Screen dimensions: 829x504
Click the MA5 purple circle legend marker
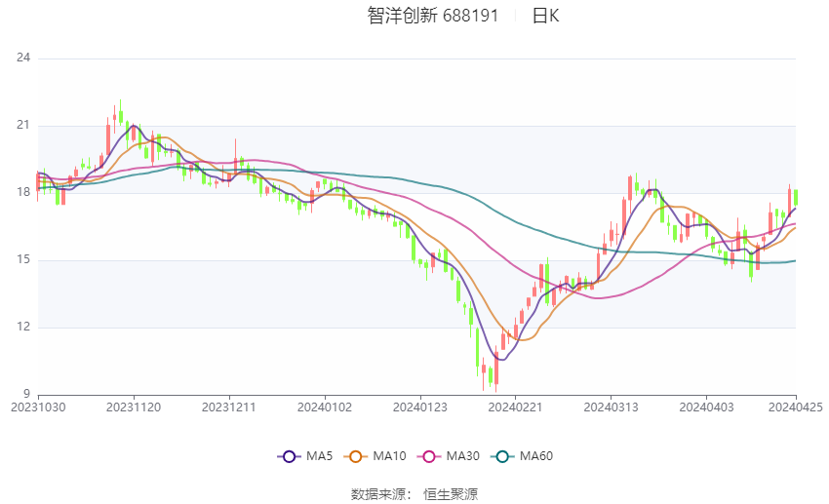[288, 455]
